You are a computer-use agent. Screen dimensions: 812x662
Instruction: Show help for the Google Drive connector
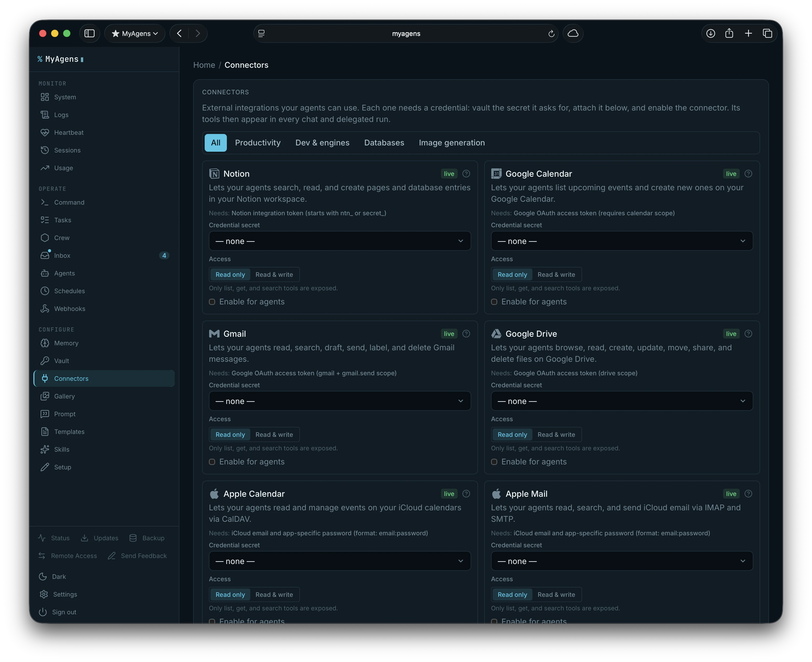point(748,334)
